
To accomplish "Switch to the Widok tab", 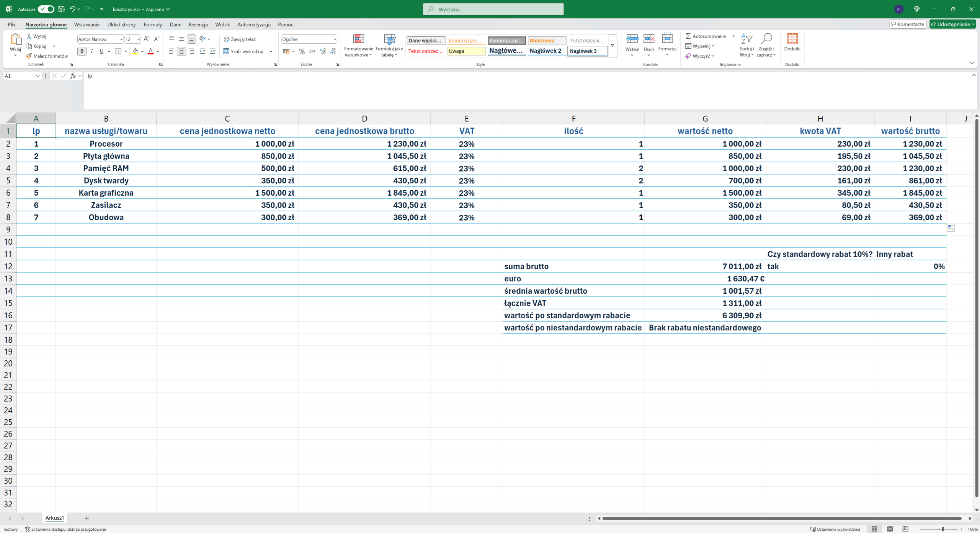I will [x=222, y=24].
